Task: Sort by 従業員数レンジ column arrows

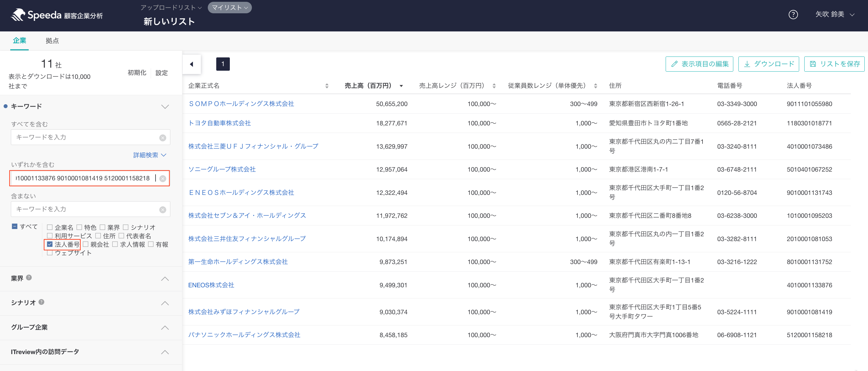Action: pos(595,86)
